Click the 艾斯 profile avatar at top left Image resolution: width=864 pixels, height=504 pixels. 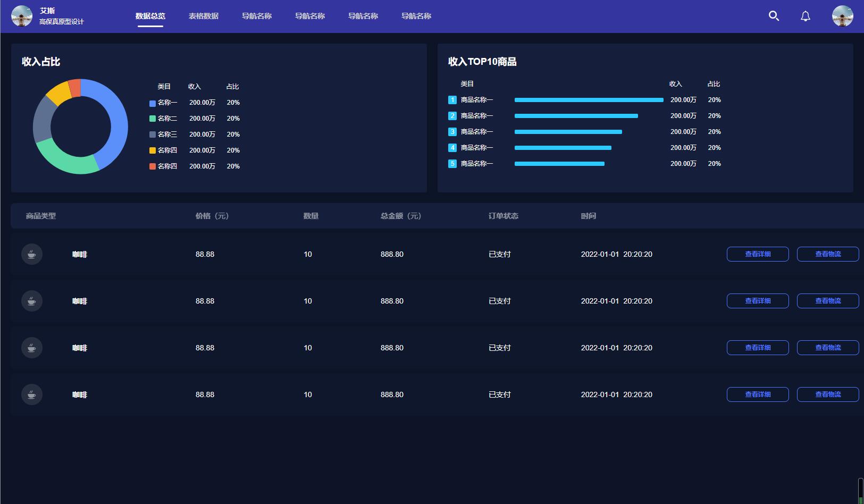(x=22, y=16)
